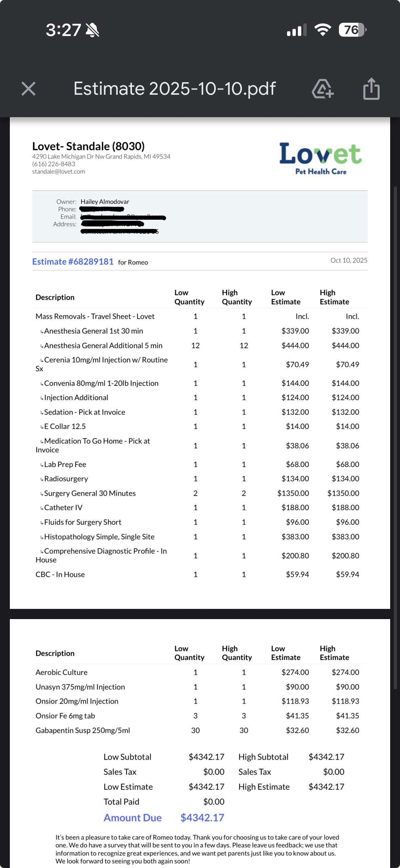This screenshot has width=400, height=868.
Task: Select 'Anesthesia General Additional 5 min' row
Action: (200, 346)
